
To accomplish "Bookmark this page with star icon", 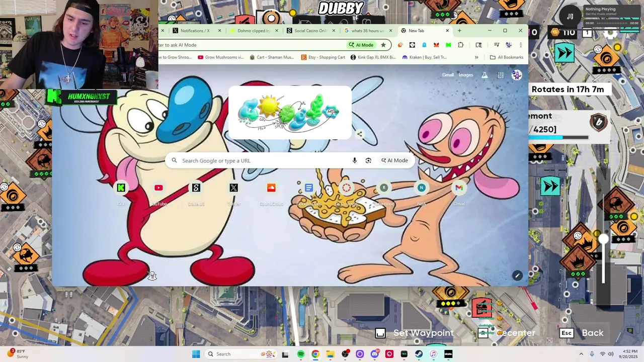I will (x=383, y=45).
